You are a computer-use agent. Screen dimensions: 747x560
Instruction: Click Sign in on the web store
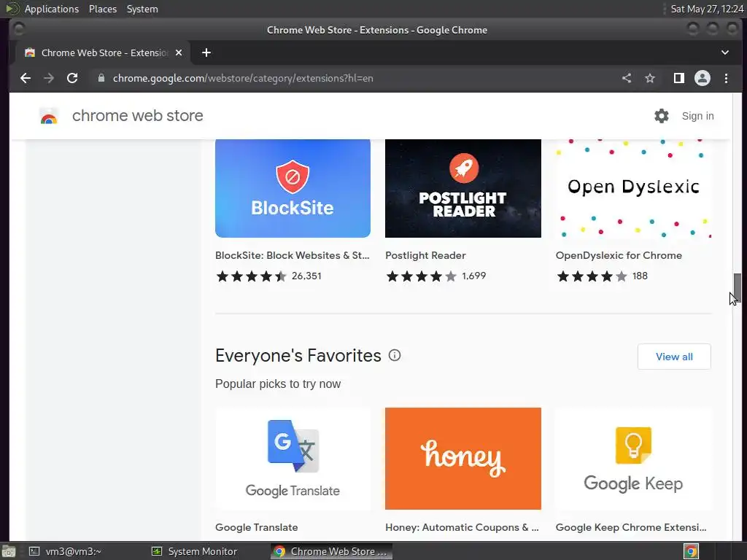point(697,116)
